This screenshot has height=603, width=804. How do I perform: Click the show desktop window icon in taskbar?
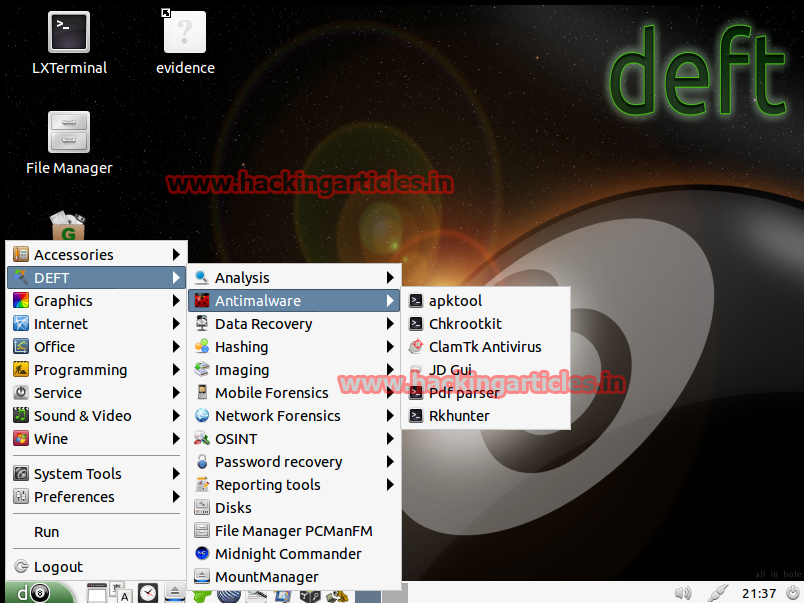coord(96,593)
